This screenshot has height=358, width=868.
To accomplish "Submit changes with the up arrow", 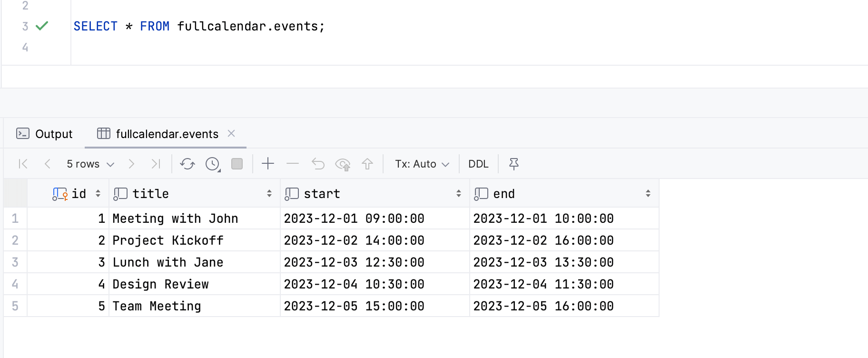I will pos(367,164).
